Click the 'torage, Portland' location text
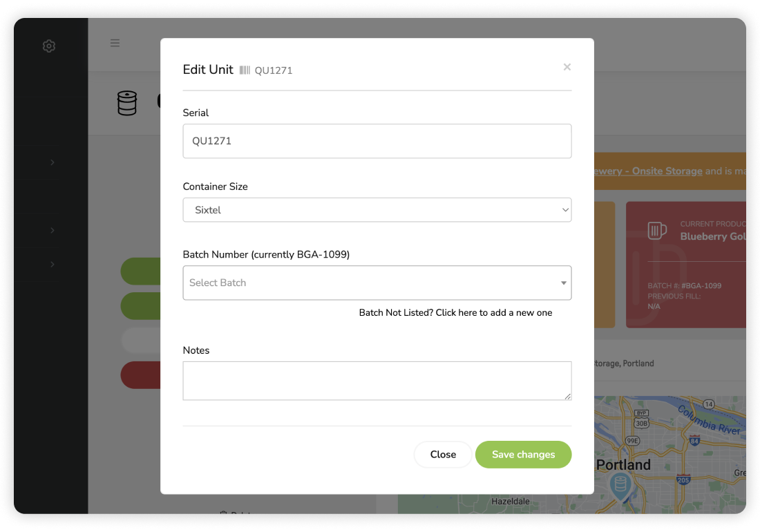 [625, 363]
